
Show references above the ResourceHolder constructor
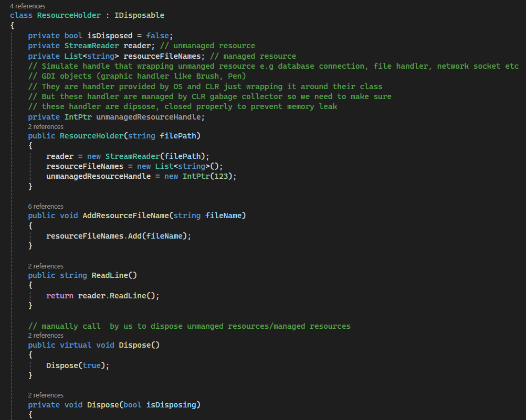tap(46, 126)
